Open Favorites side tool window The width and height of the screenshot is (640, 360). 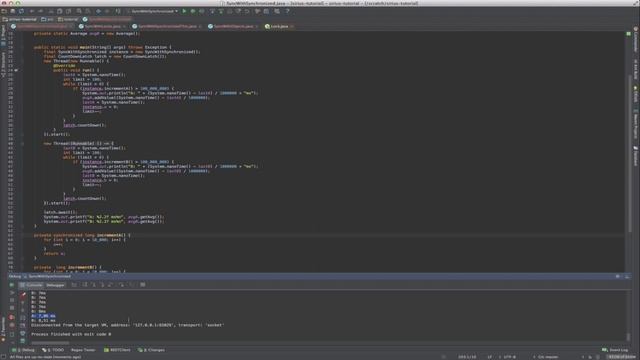tap(3, 328)
